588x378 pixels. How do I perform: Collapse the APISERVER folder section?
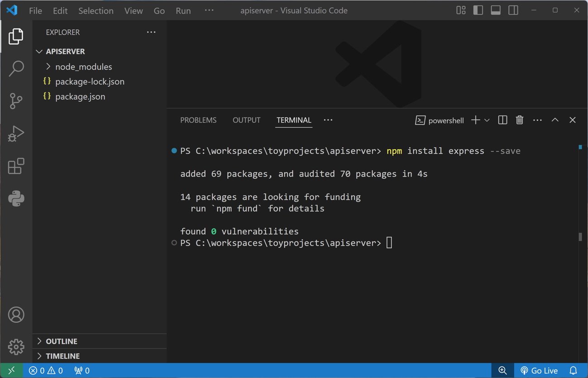click(x=100, y=52)
